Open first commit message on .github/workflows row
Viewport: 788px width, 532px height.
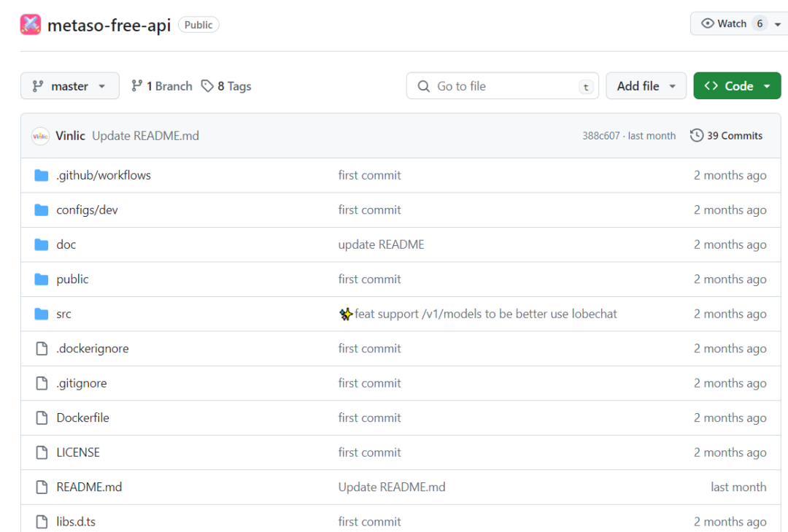point(369,175)
